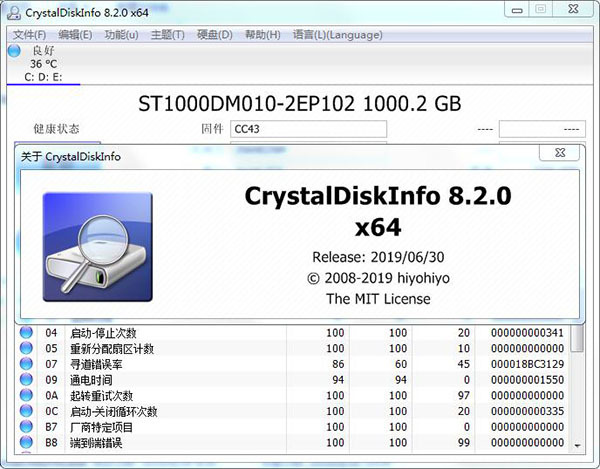Click status orb for attribute 0A

tap(26, 395)
